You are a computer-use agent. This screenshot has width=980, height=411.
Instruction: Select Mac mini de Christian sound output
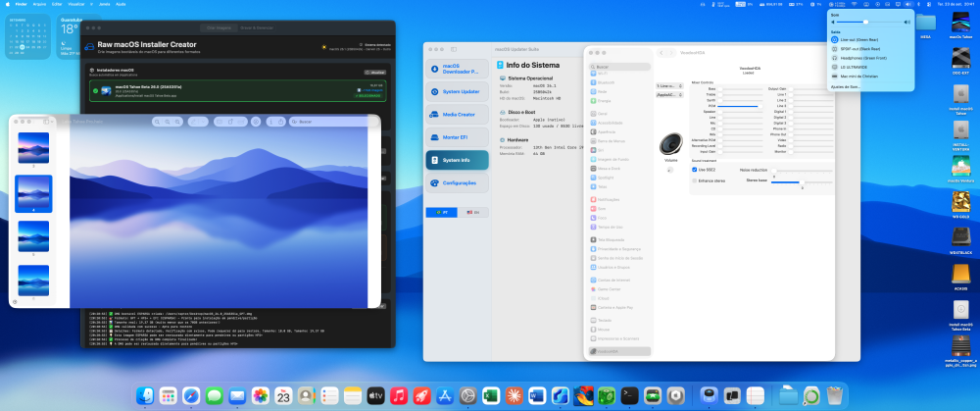(870, 76)
